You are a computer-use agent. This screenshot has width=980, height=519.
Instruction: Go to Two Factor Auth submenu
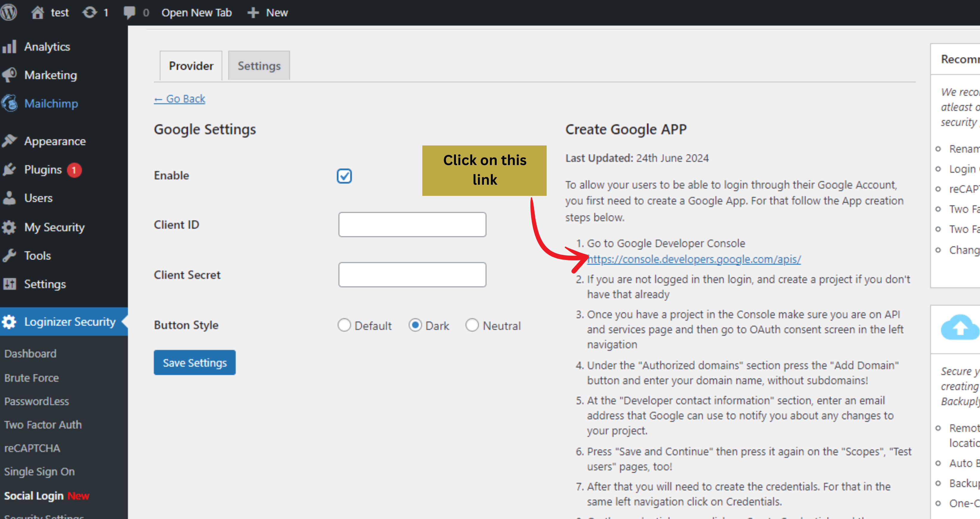point(43,425)
